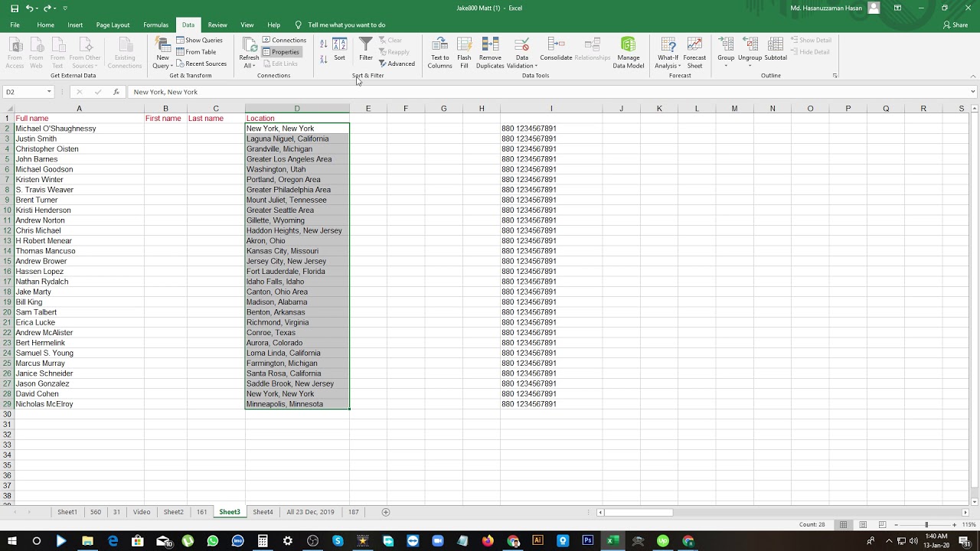
Task: Sort Z to A descending
Action: click(x=324, y=59)
